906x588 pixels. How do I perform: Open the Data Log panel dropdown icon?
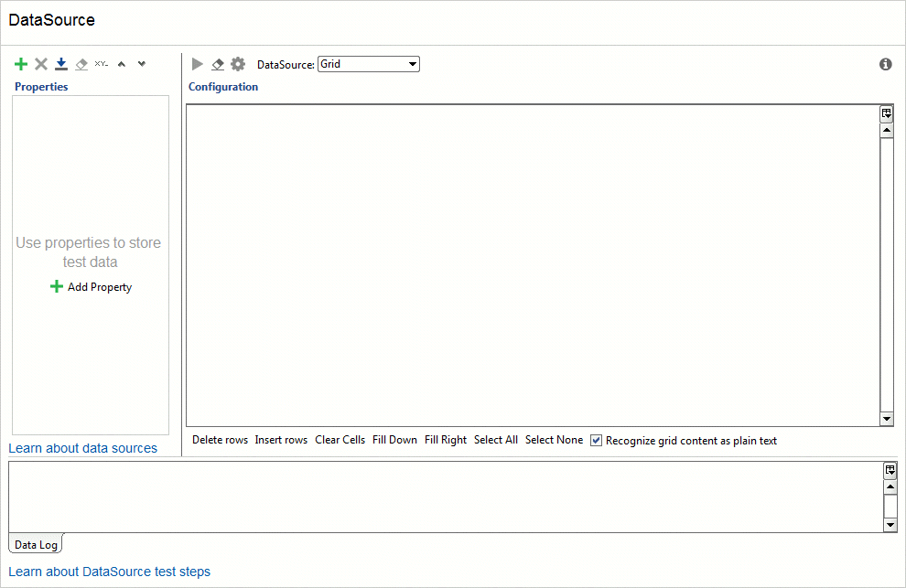click(890, 469)
